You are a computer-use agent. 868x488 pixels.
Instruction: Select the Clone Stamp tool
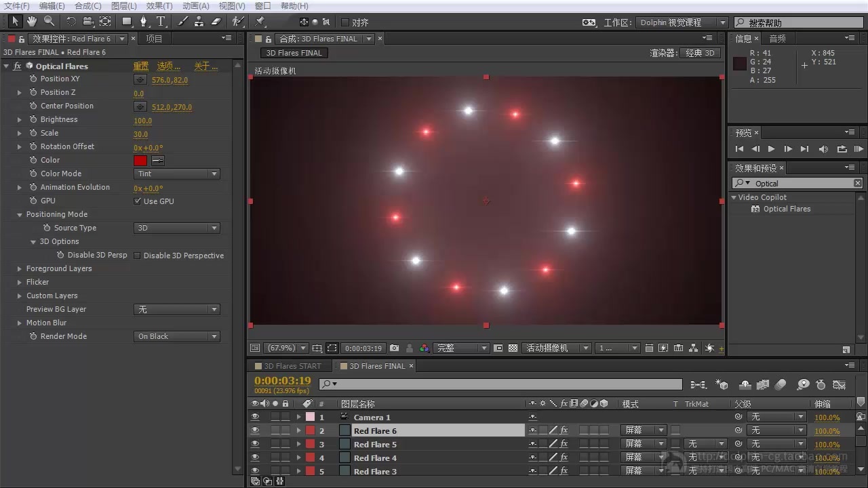[199, 22]
